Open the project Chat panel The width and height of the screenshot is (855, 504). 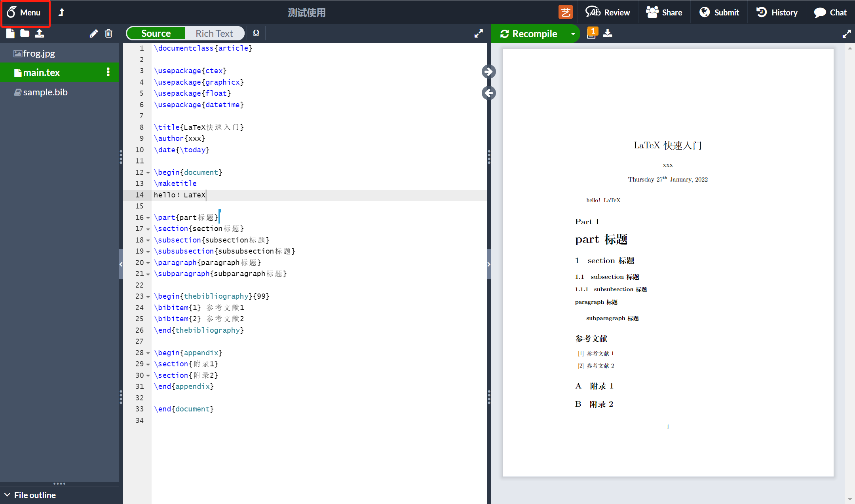pyautogui.click(x=830, y=12)
